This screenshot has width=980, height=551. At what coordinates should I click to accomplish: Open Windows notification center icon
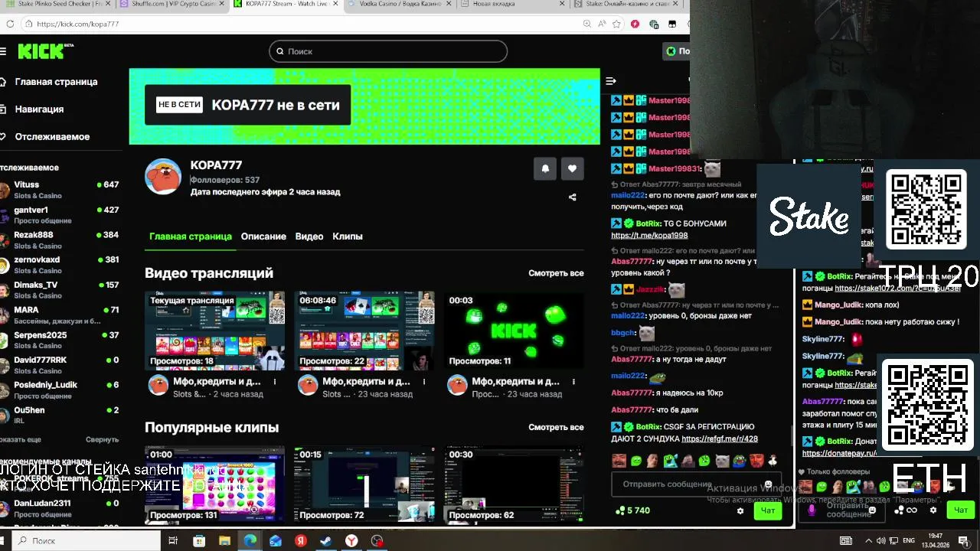[x=963, y=540]
